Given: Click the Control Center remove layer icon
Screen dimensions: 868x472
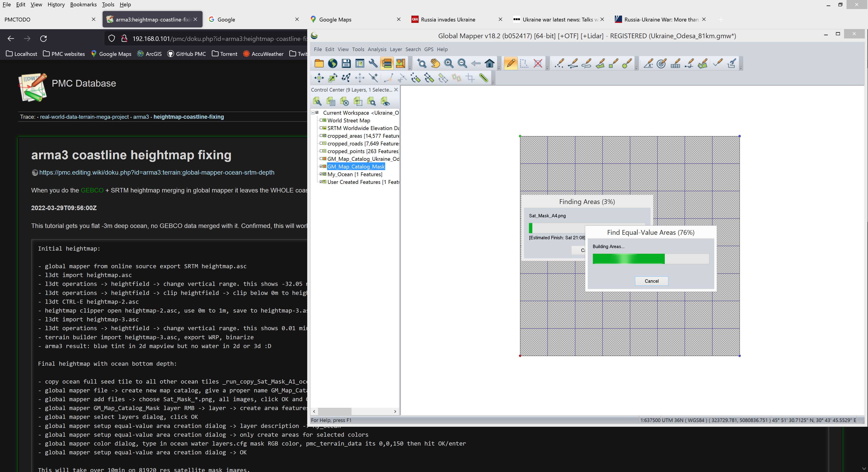Looking at the screenshot, I should point(344,101).
